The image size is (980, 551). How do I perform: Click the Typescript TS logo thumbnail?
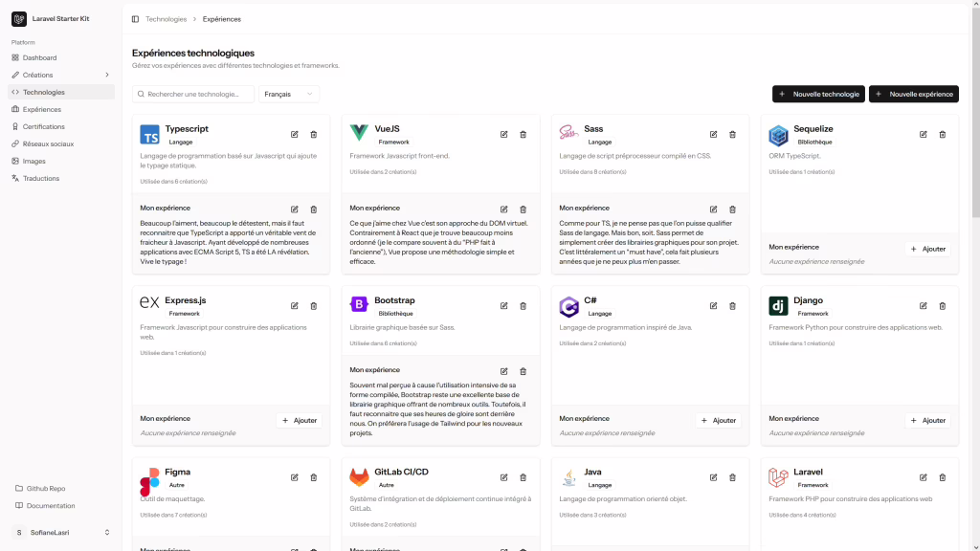(149, 134)
